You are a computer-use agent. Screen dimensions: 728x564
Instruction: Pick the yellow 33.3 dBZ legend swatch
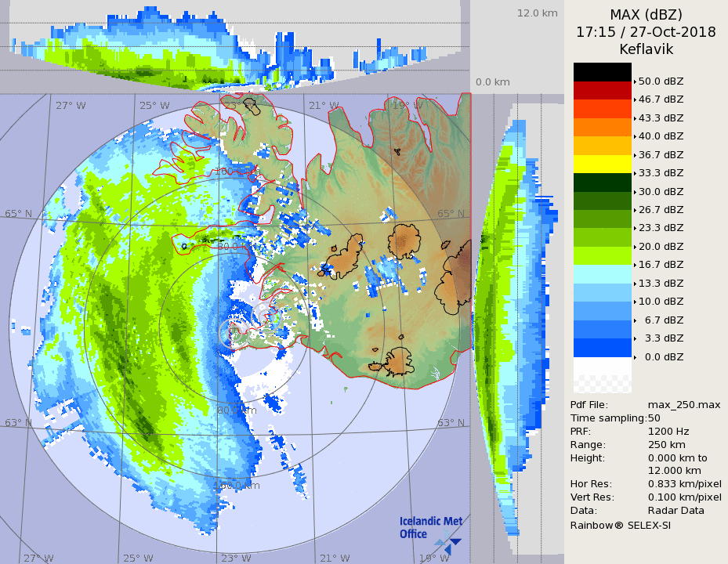click(602, 164)
